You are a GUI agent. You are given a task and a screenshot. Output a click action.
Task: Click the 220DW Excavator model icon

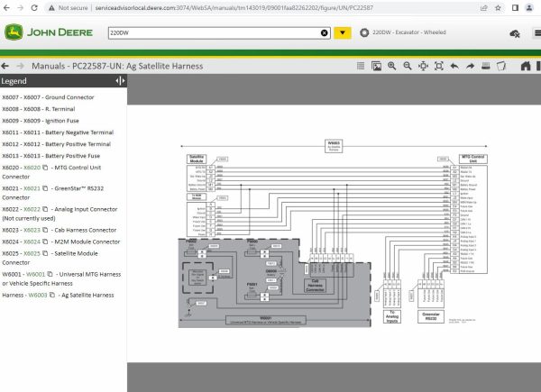(x=364, y=32)
